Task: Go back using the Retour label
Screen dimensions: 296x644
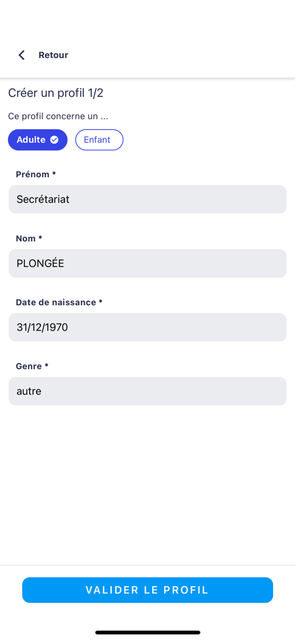Action: (x=53, y=55)
